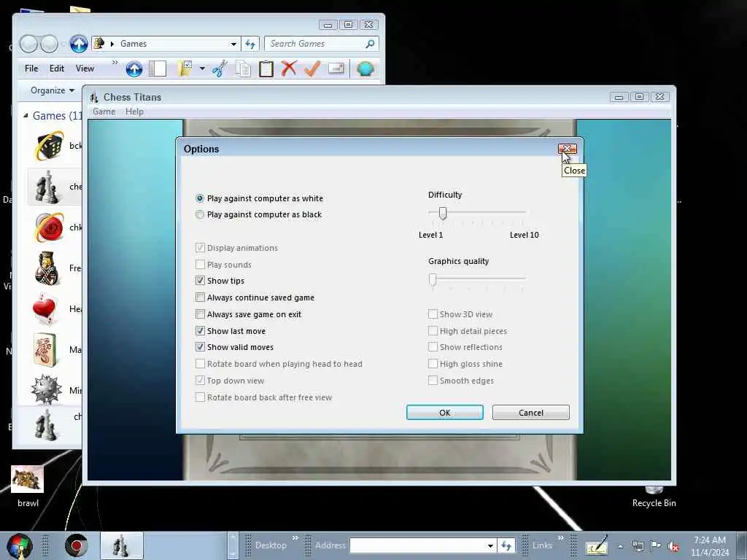Click the muted volume tray icon
747x560 pixels.
tap(673, 546)
